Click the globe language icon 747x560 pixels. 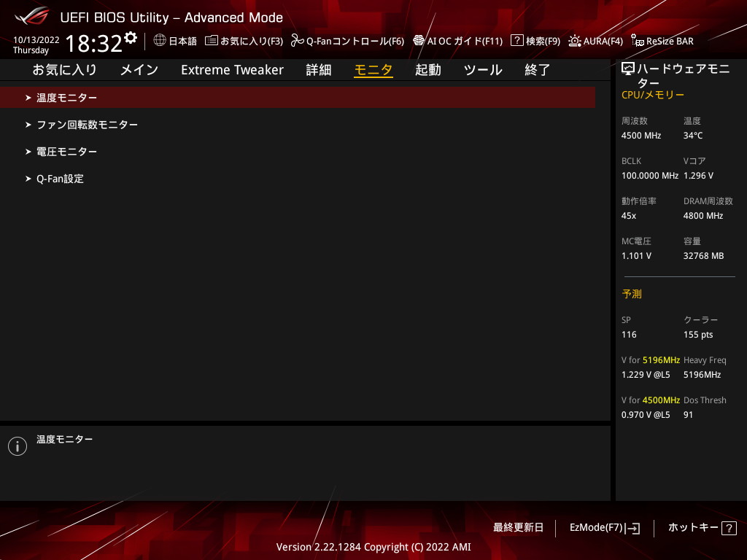160,40
